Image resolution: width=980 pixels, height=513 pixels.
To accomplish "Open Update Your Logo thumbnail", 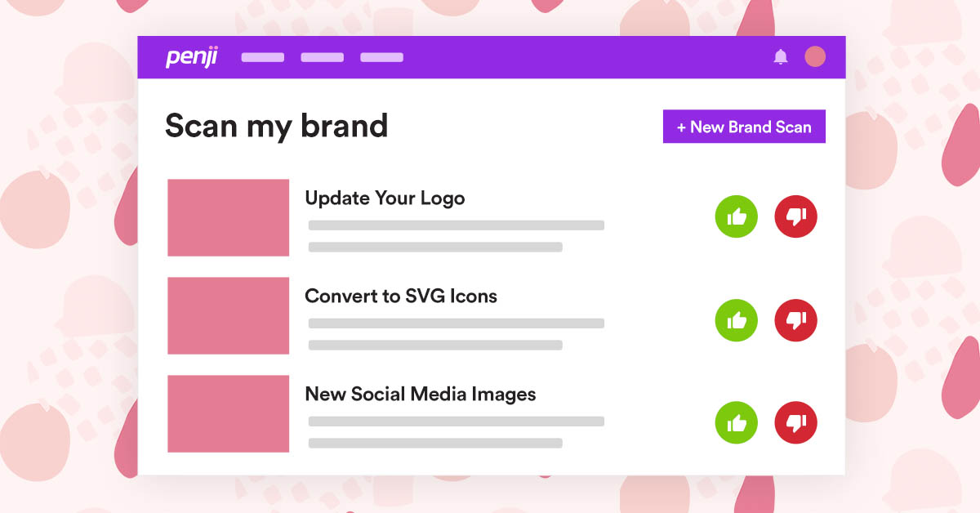I will pyautogui.click(x=229, y=217).
